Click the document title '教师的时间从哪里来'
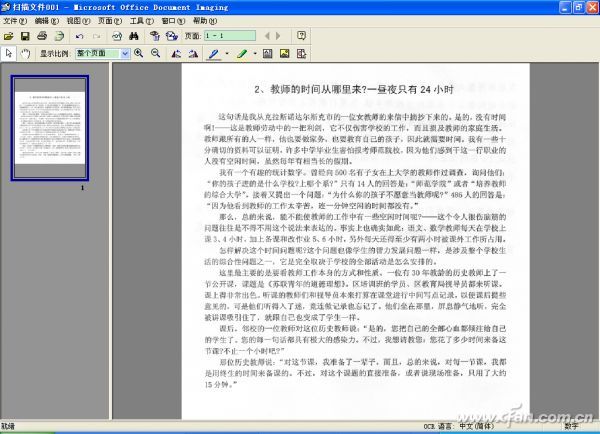Viewport: 600px width, 434px height. 318,90
